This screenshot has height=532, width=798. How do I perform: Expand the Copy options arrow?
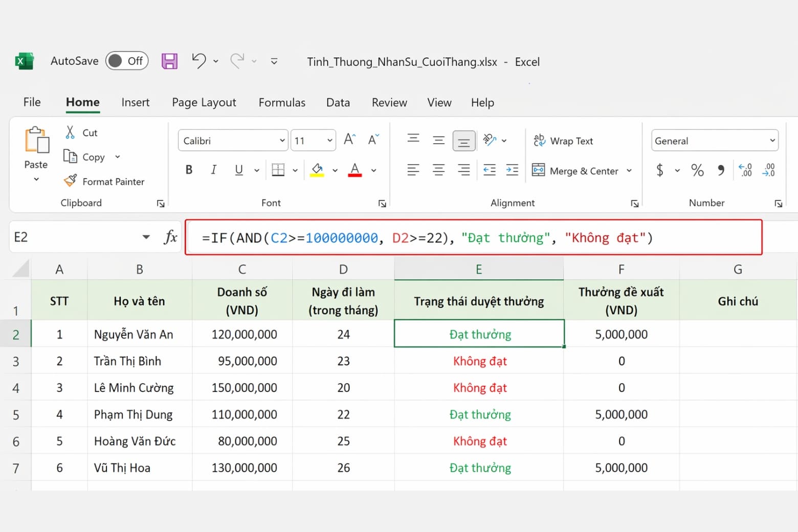tap(117, 157)
